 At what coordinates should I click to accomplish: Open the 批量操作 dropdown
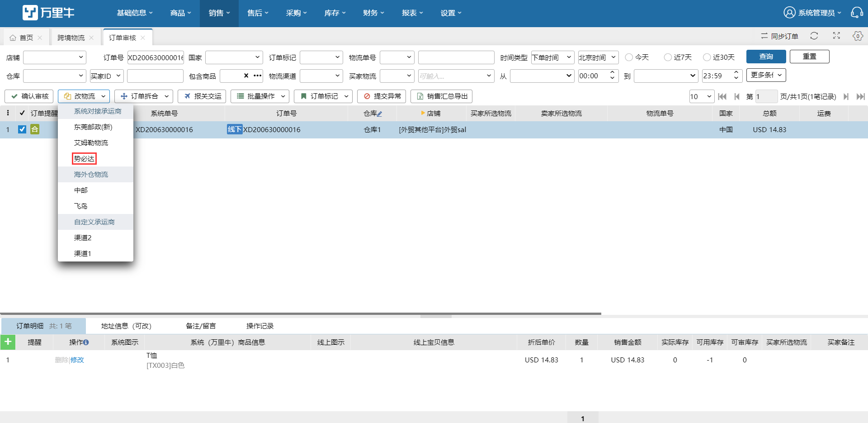pyautogui.click(x=260, y=96)
